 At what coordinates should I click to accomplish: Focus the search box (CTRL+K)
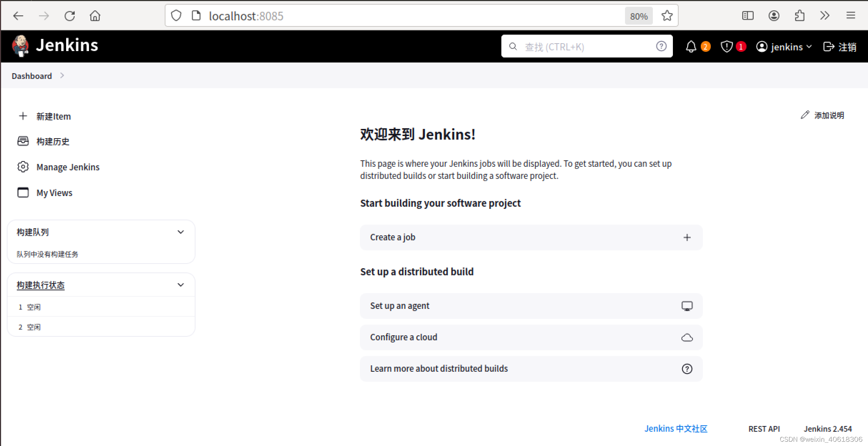587,46
